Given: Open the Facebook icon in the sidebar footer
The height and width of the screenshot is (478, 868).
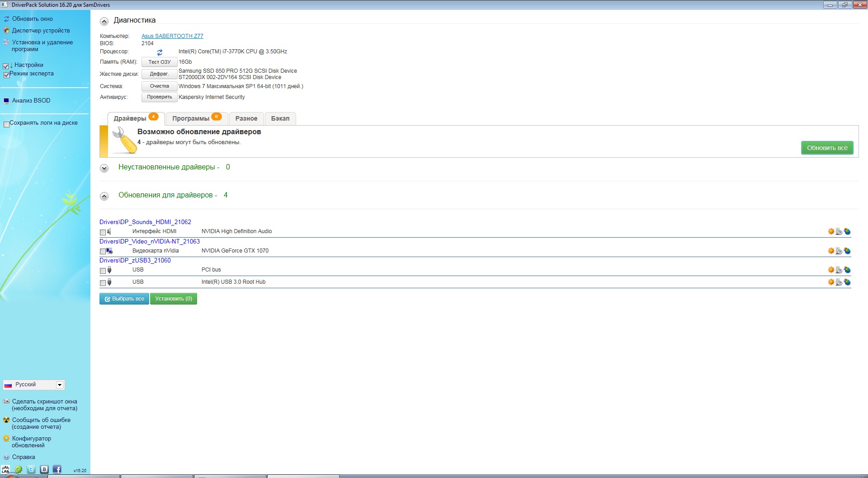Looking at the screenshot, I should [x=57, y=469].
